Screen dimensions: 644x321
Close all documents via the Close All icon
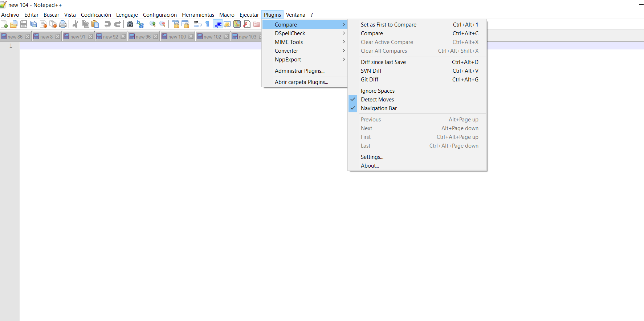[53, 24]
